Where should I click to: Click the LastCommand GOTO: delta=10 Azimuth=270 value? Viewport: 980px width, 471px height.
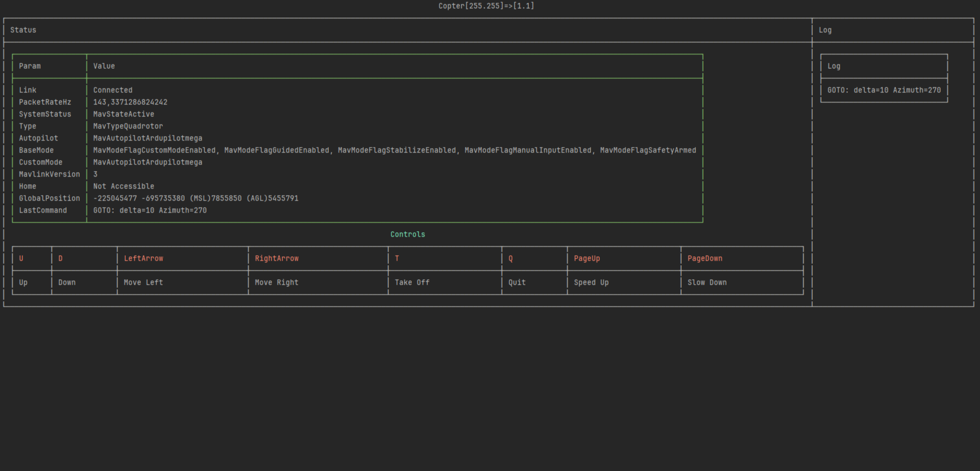click(150, 210)
